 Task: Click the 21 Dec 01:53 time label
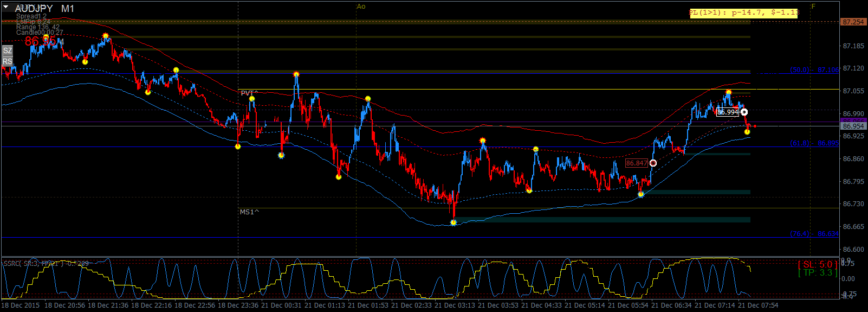click(368, 305)
